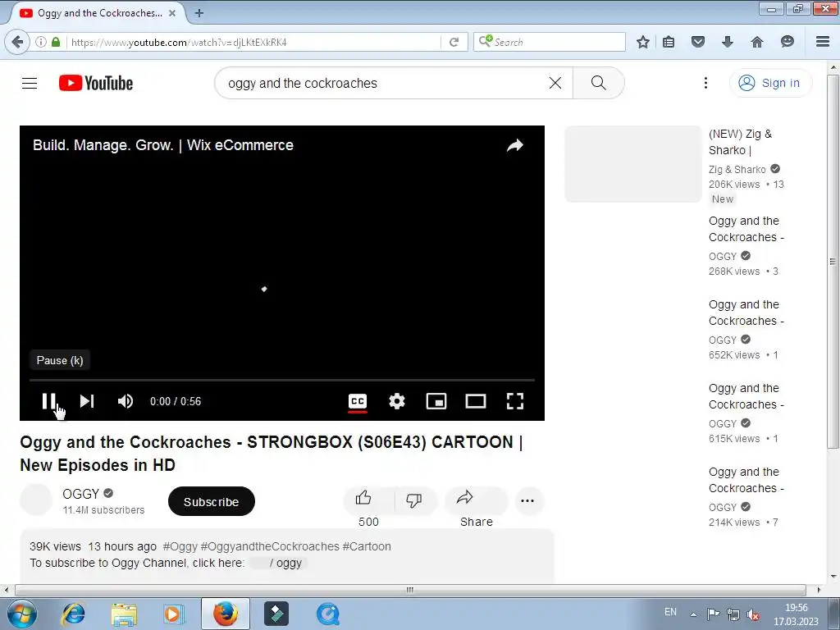Click the green padlock security icon
840x630 pixels.
(x=56, y=42)
